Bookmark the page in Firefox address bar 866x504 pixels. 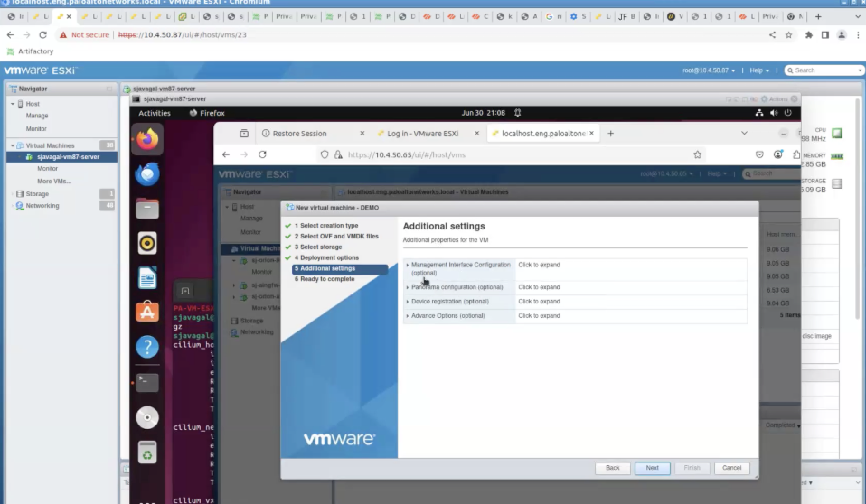[697, 154]
